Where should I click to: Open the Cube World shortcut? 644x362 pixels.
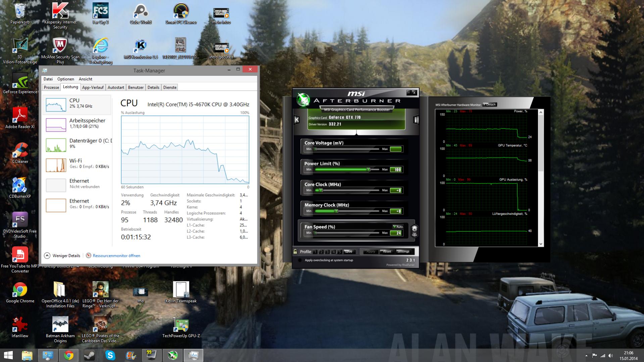click(x=141, y=14)
